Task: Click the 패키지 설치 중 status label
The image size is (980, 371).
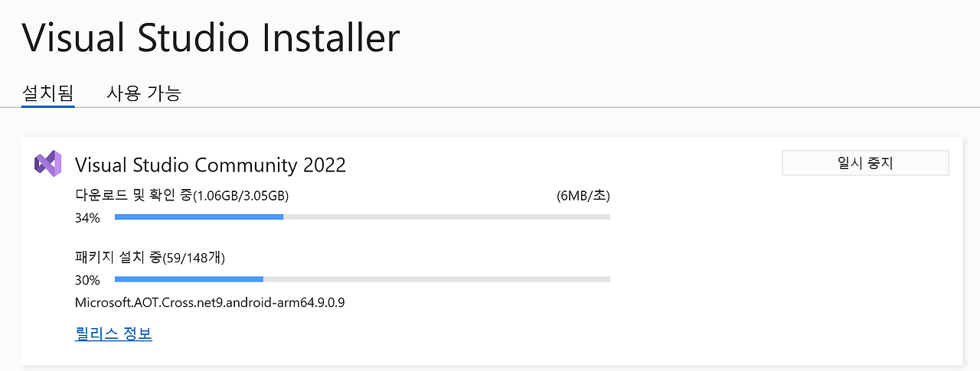Action: [118, 258]
